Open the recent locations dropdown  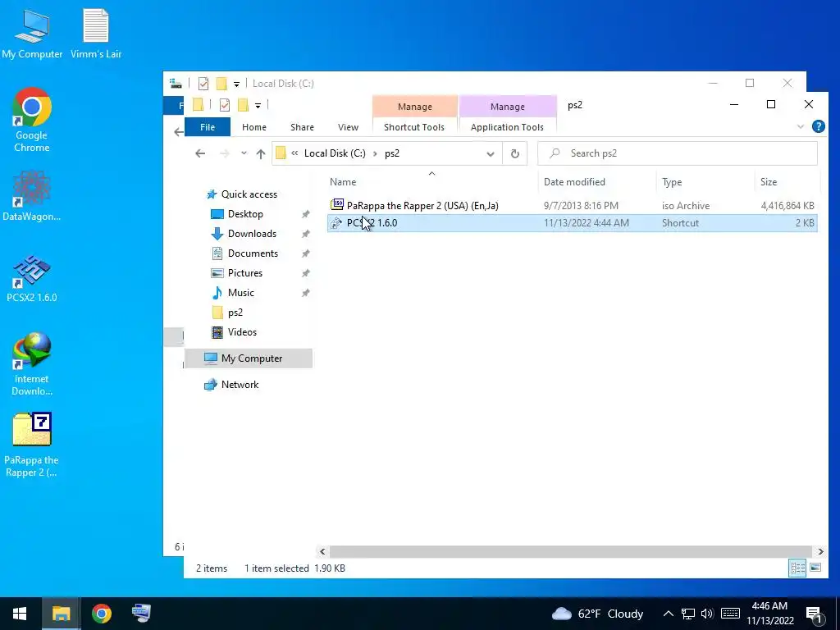click(244, 153)
